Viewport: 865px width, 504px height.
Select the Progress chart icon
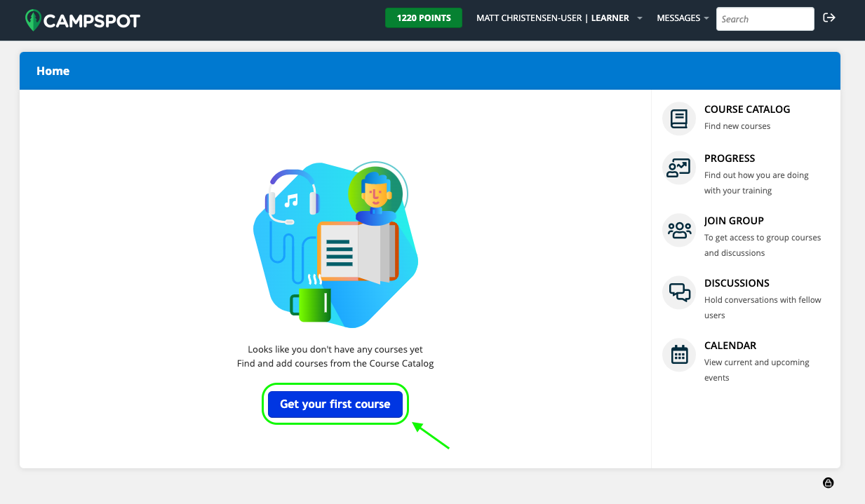click(x=678, y=167)
